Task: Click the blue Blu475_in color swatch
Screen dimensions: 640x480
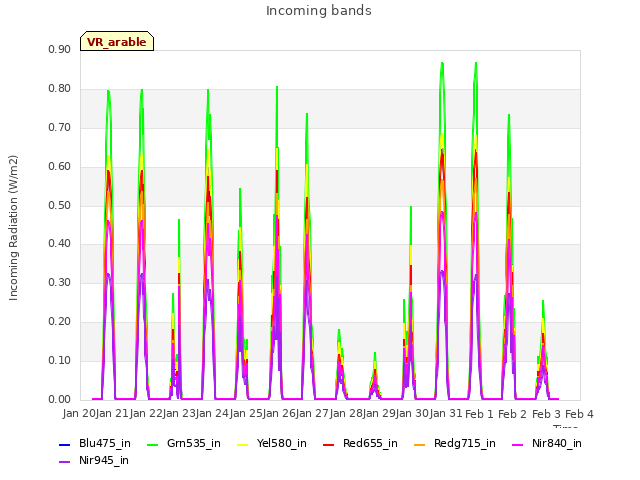Action: tap(65, 444)
